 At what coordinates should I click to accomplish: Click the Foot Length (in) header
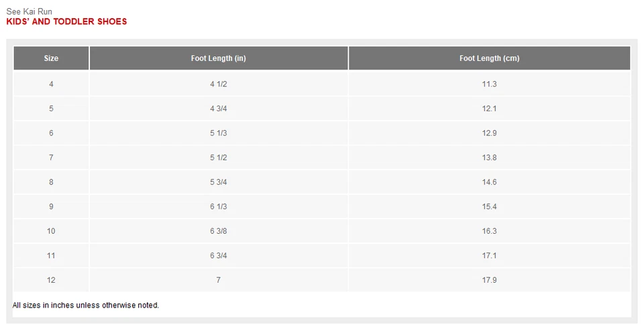coord(218,58)
